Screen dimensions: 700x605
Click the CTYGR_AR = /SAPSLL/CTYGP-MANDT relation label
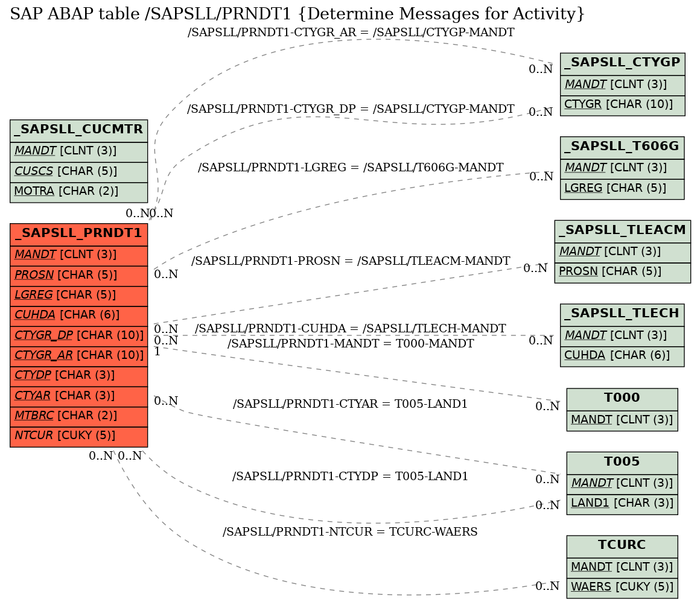(351, 33)
